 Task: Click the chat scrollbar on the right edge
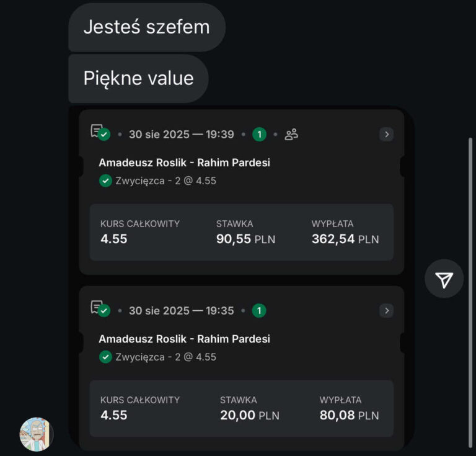(470, 248)
